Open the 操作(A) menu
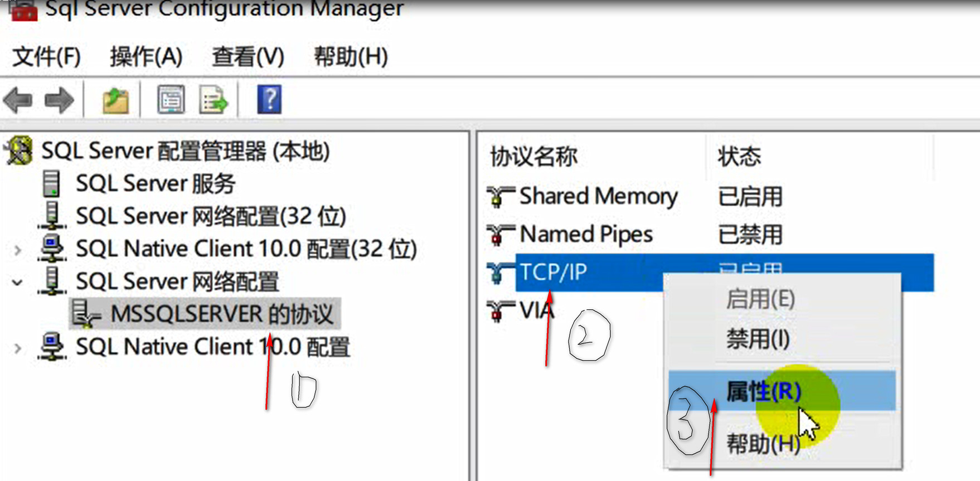Screen dimensions: 980x481 (x=147, y=57)
